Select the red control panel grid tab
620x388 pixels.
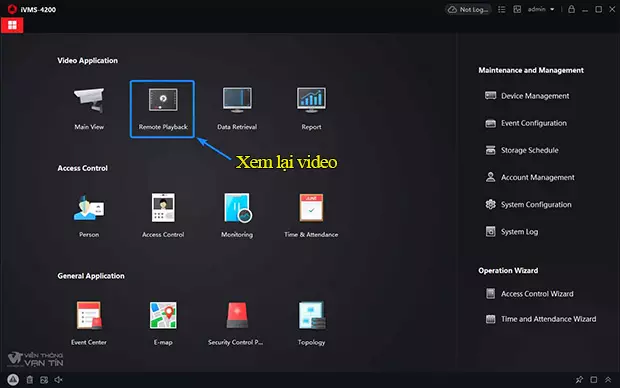[12, 25]
